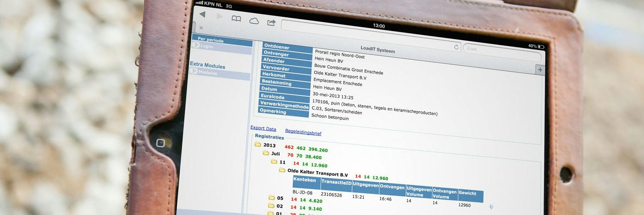Open the Safari bookmarks book icon
This screenshot has width=644, height=215.
click(236, 18)
